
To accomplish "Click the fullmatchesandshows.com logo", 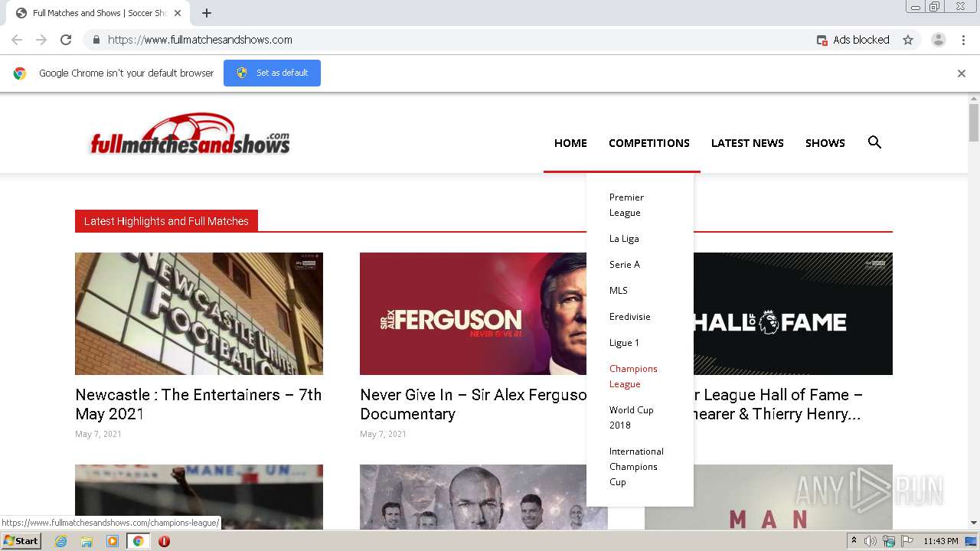I will 190,135.
